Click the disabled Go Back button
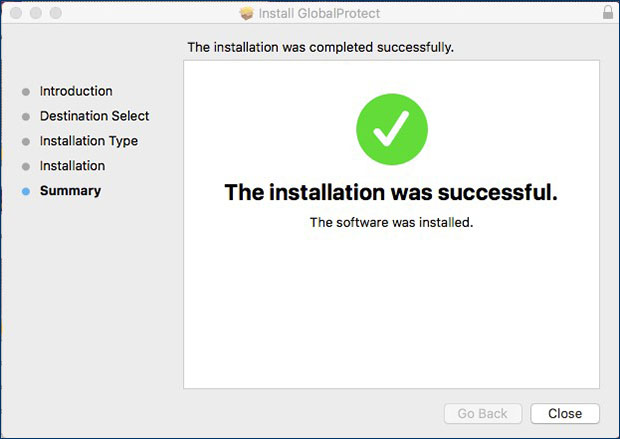This screenshot has width=620, height=439. pyautogui.click(x=482, y=413)
